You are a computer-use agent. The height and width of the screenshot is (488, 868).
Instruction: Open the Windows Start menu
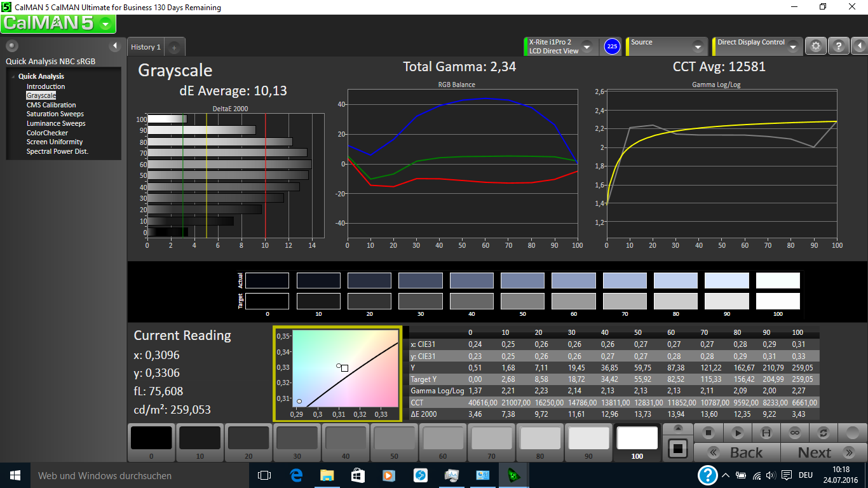(x=15, y=475)
